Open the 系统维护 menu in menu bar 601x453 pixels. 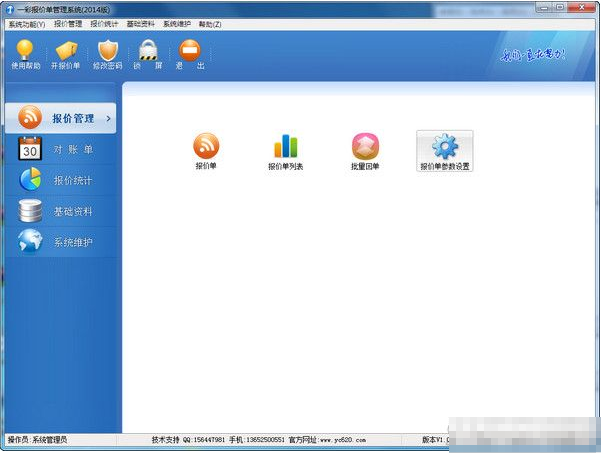[177, 24]
